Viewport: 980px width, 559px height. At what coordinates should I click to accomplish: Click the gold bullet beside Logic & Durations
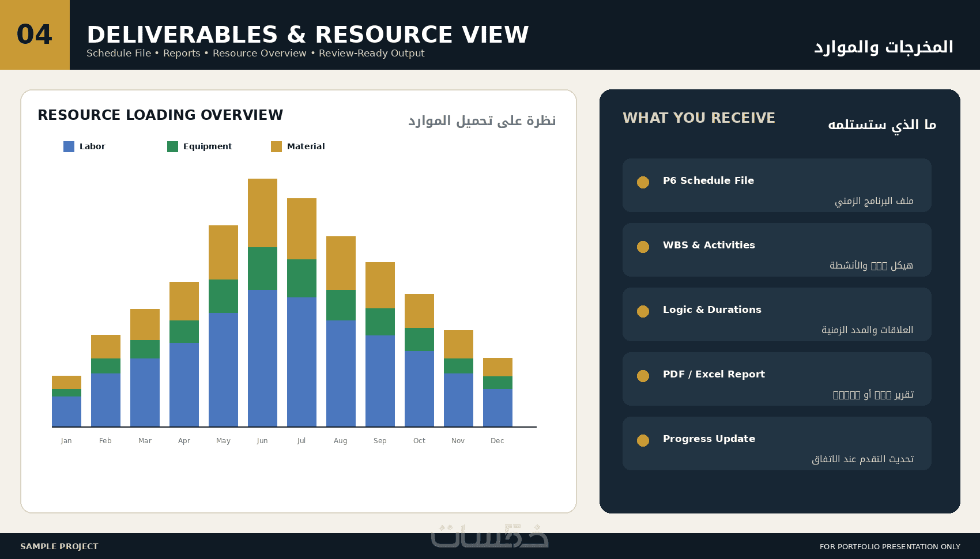pyautogui.click(x=643, y=311)
